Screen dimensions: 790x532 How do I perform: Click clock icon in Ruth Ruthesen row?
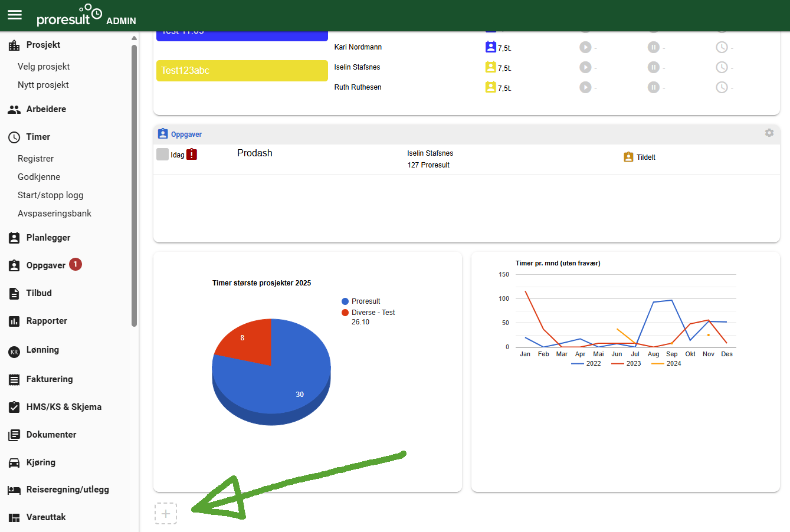(x=722, y=88)
